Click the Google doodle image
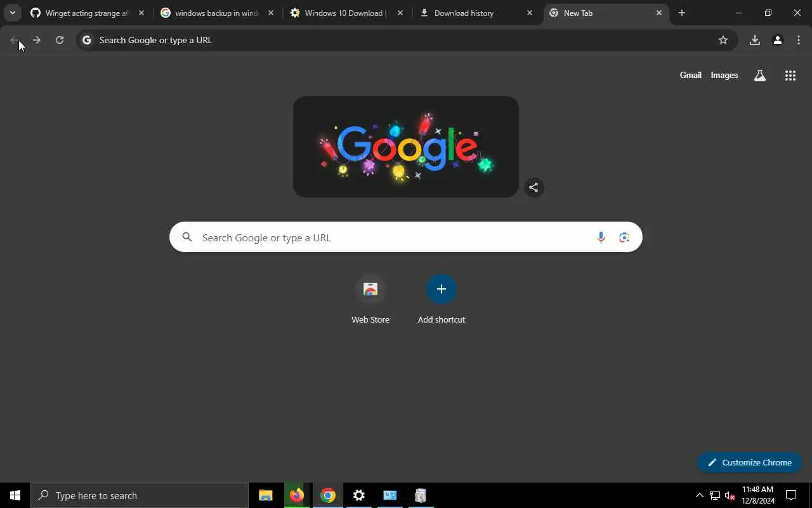 pyautogui.click(x=406, y=147)
